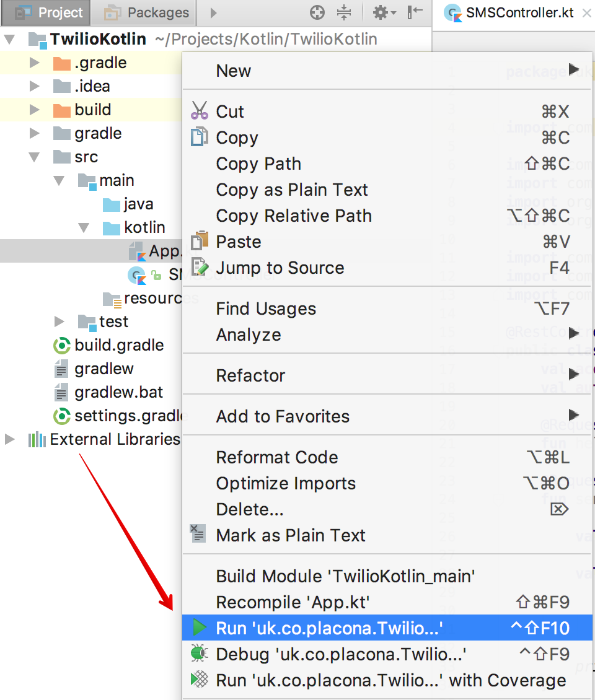Click the Copy documents icon
The height and width of the screenshot is (700, 595).
point(199,138)
